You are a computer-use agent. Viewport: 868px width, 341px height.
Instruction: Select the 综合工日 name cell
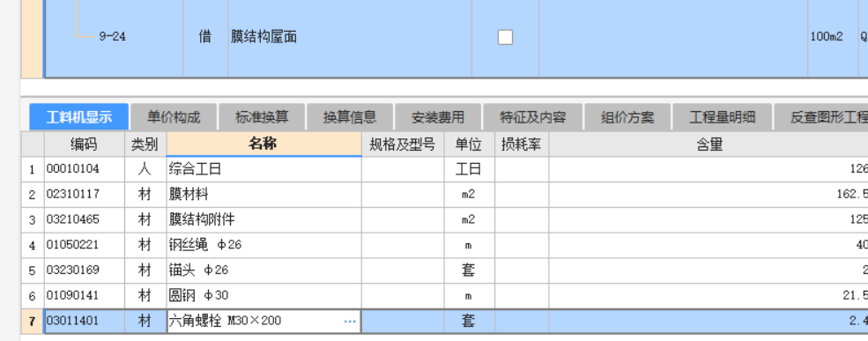[x=263, y=169]
